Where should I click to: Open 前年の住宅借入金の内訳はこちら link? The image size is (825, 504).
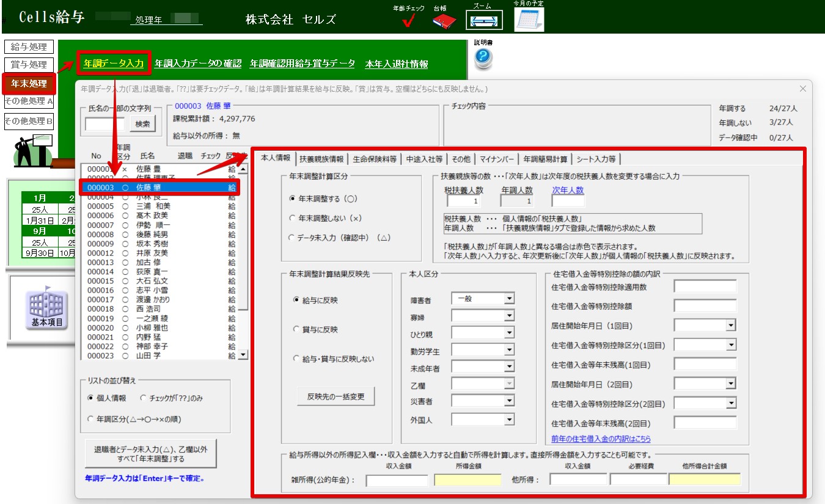[x=601, y=439]
